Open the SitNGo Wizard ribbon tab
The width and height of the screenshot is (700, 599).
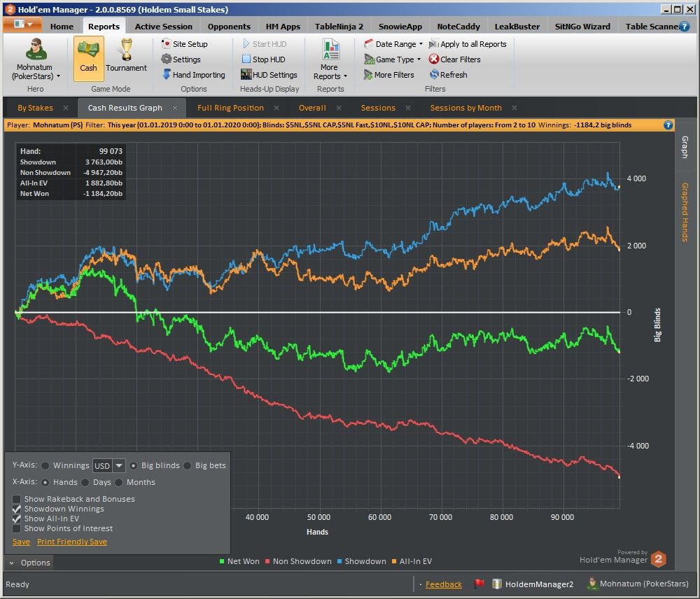coord(582,27)
